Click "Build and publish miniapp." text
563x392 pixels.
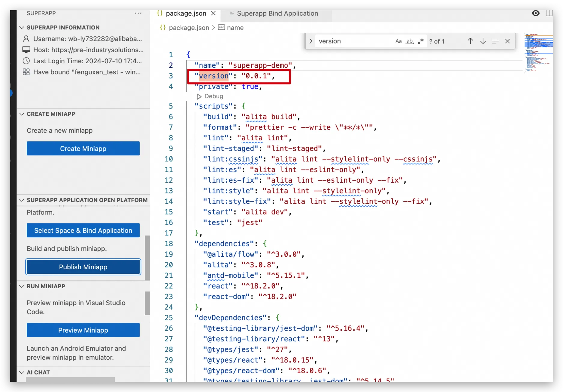tap(67, 249)
